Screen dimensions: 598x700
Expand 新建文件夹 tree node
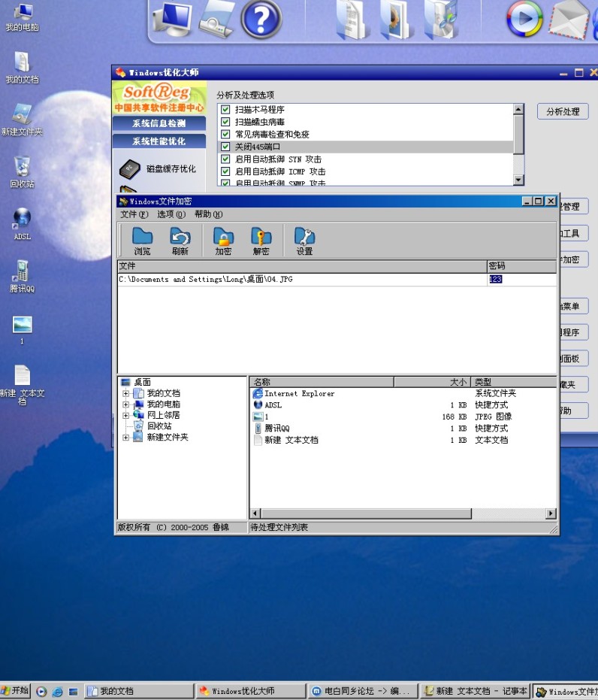click(x=125, y=438)
